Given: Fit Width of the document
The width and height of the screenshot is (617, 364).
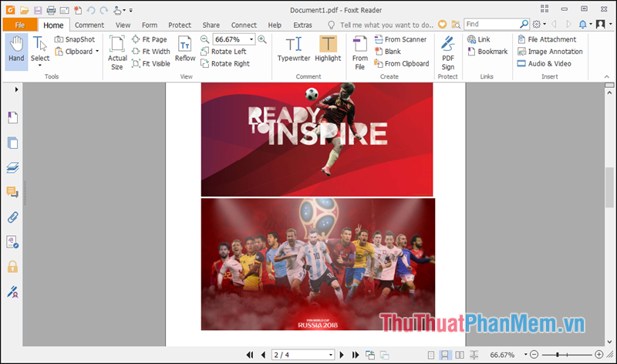Looking at the screenshot, I should [150, 52].
